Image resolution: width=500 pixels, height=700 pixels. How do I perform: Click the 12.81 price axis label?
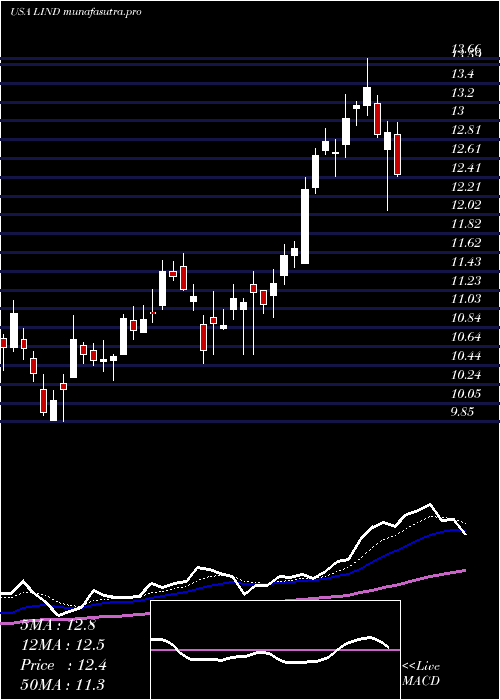[466, 130]
